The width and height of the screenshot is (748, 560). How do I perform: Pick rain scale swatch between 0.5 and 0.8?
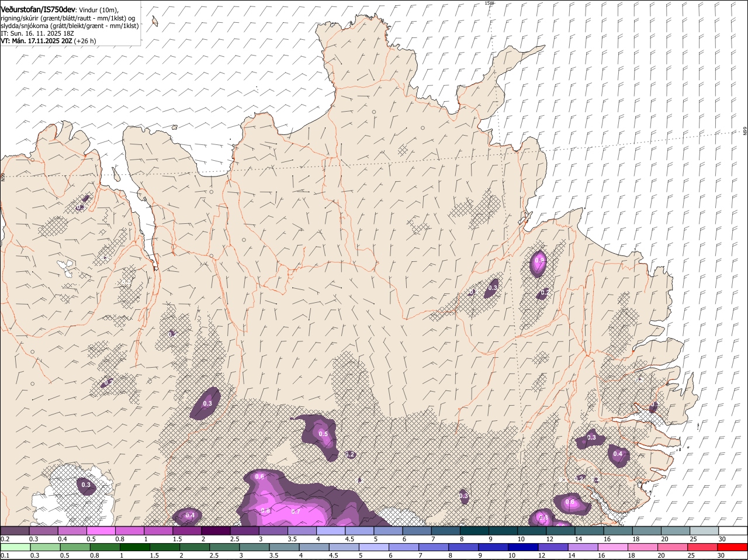pyautogui.click(x=74, y=547)
